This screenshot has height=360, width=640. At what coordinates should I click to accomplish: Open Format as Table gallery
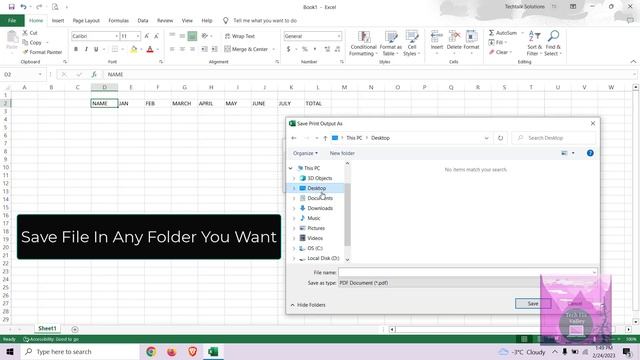391,43
